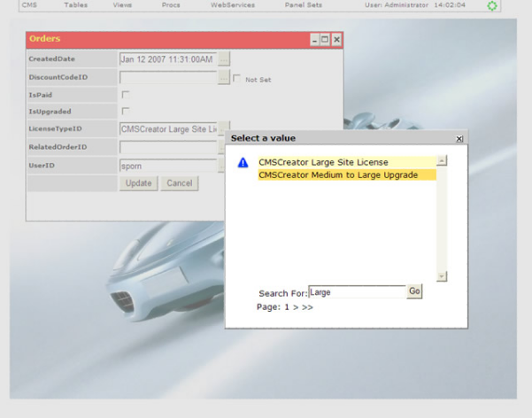Image resolution: width=532 pixels, height=418 pixels.
Task: Click the Orders window title
Action: coord(45,38)
